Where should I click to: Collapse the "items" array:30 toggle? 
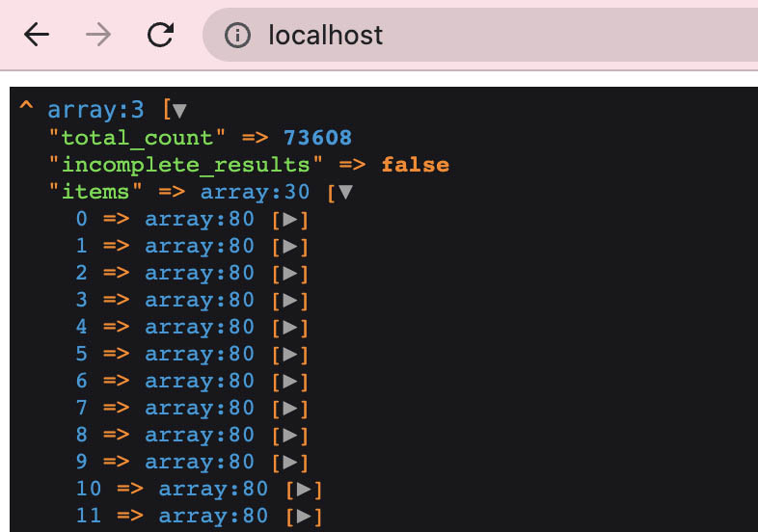tap(345, 192)
